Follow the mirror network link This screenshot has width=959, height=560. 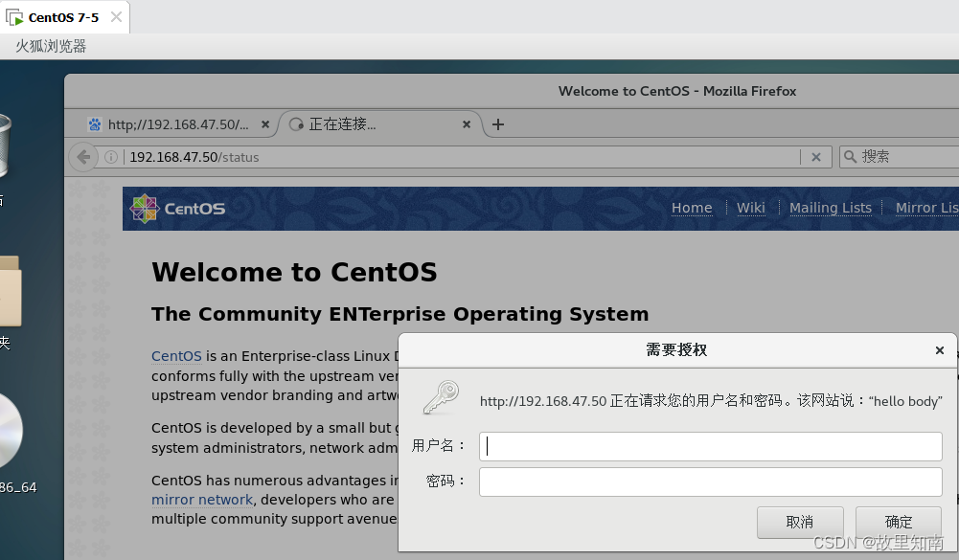click(202, 500)
